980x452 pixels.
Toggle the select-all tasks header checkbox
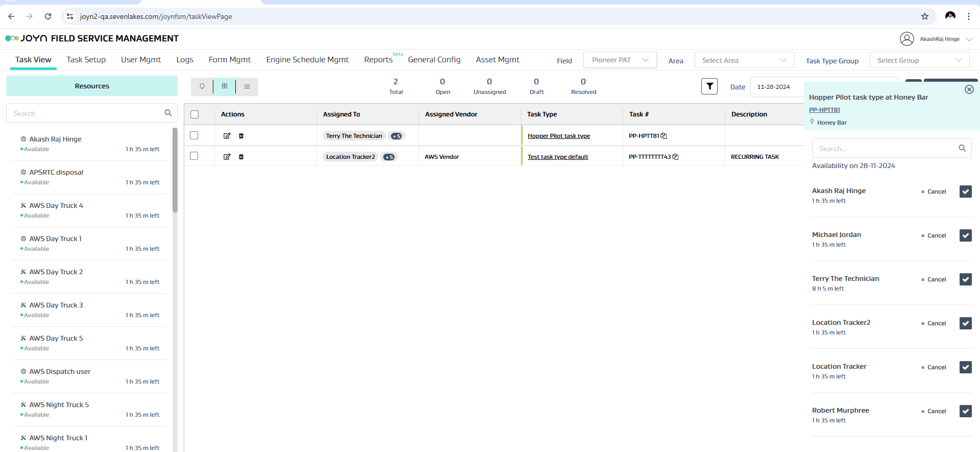[x=194, y=114]
